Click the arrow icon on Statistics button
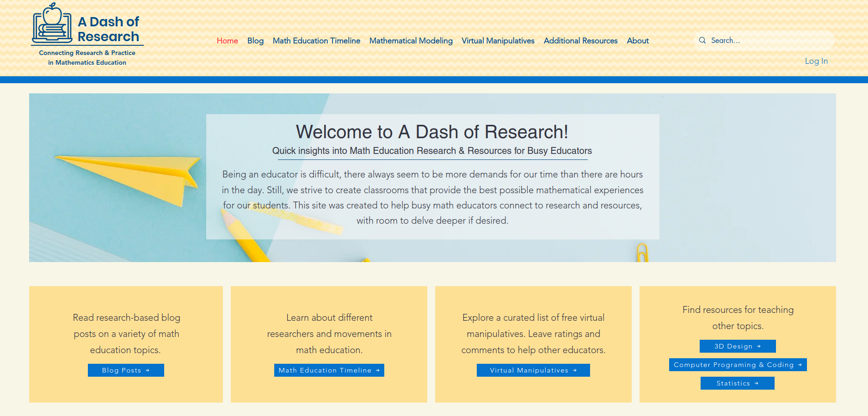868x416 pixels. [x=757, y=383]
